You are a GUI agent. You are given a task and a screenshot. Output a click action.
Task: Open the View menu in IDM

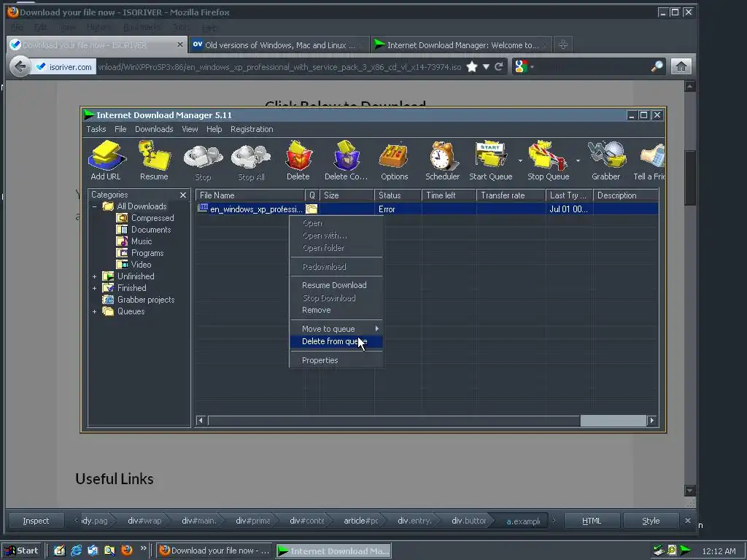tap(190, 129)
